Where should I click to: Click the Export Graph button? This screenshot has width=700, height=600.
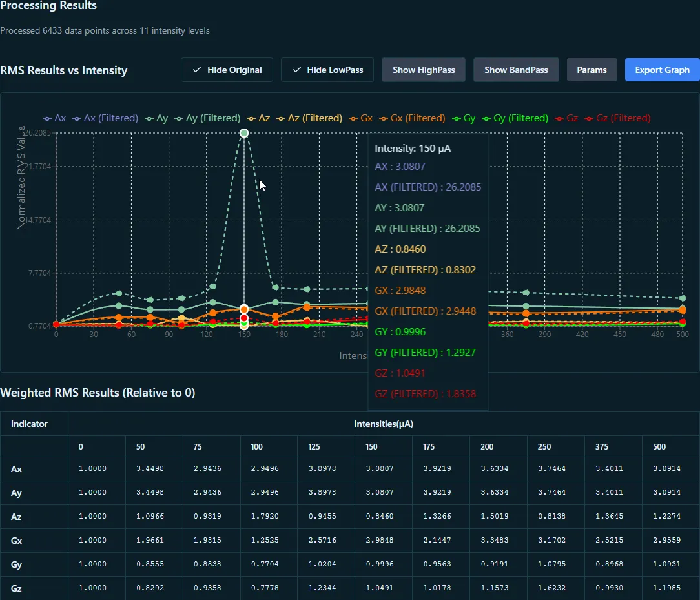pyautogui.click(x=662, y=70)
